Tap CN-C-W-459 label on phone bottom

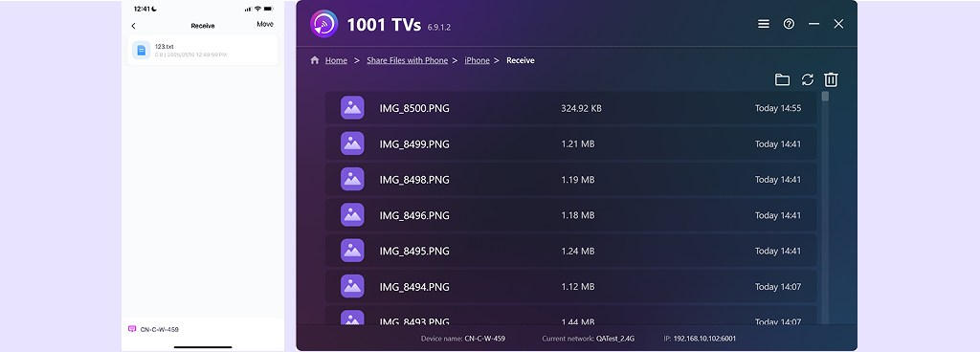(x=160, y=329)
